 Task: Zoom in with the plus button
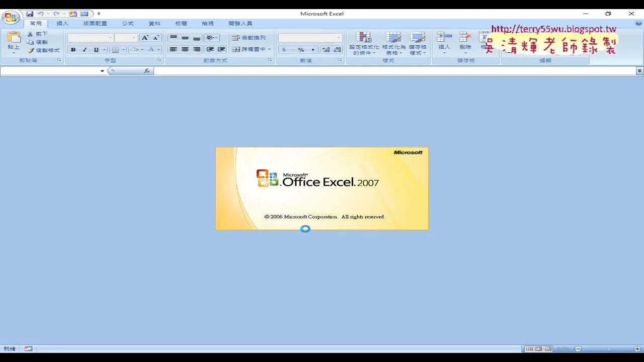(637, 349)
